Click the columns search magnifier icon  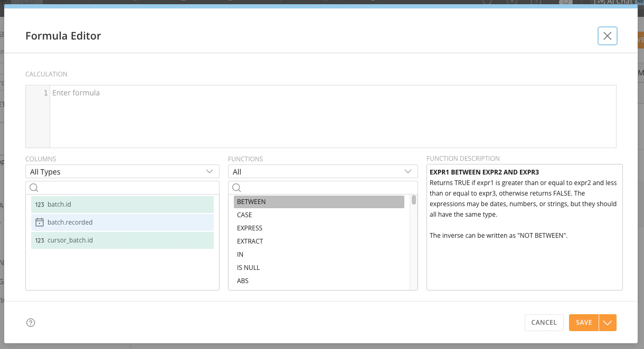tap(34, 188)
